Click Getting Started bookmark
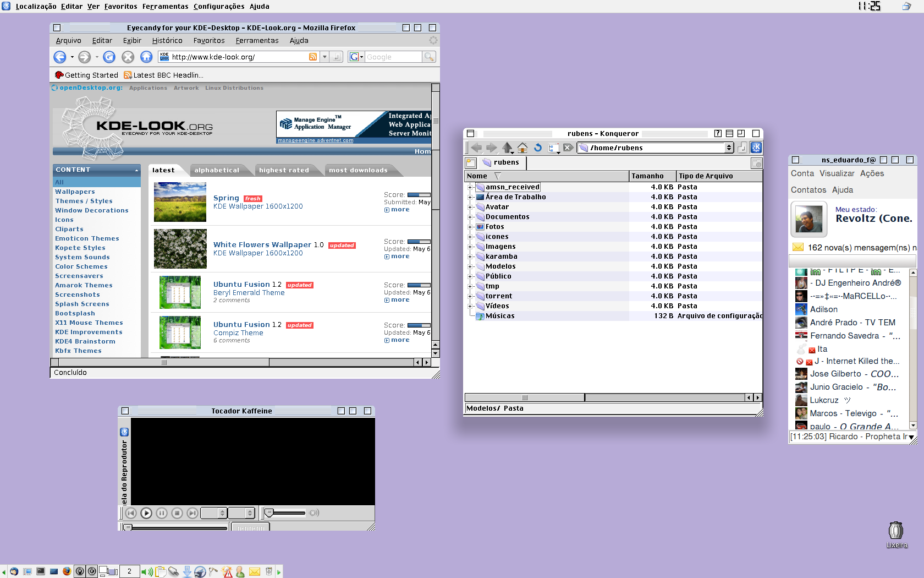The image size is (924, 578). click(x=87, y=75)
